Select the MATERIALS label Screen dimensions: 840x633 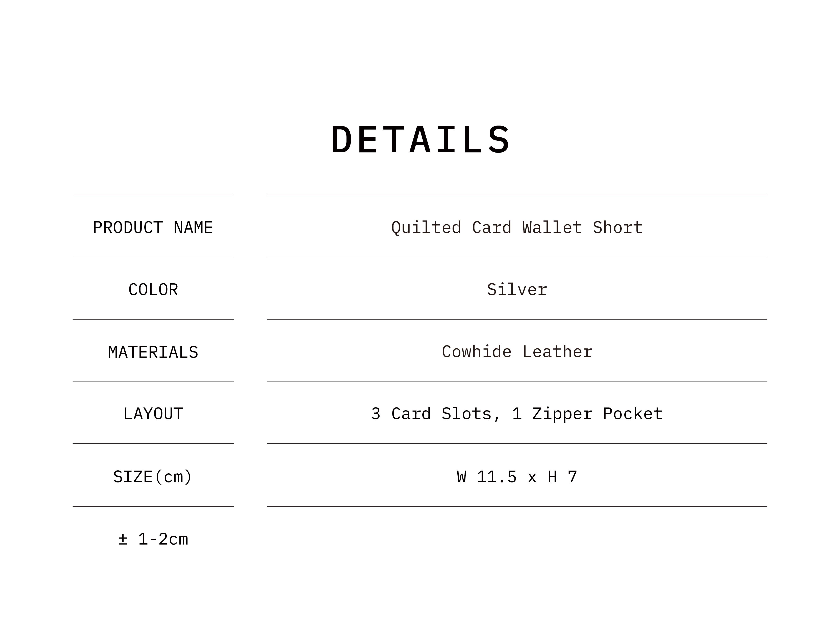pos(153,352)
